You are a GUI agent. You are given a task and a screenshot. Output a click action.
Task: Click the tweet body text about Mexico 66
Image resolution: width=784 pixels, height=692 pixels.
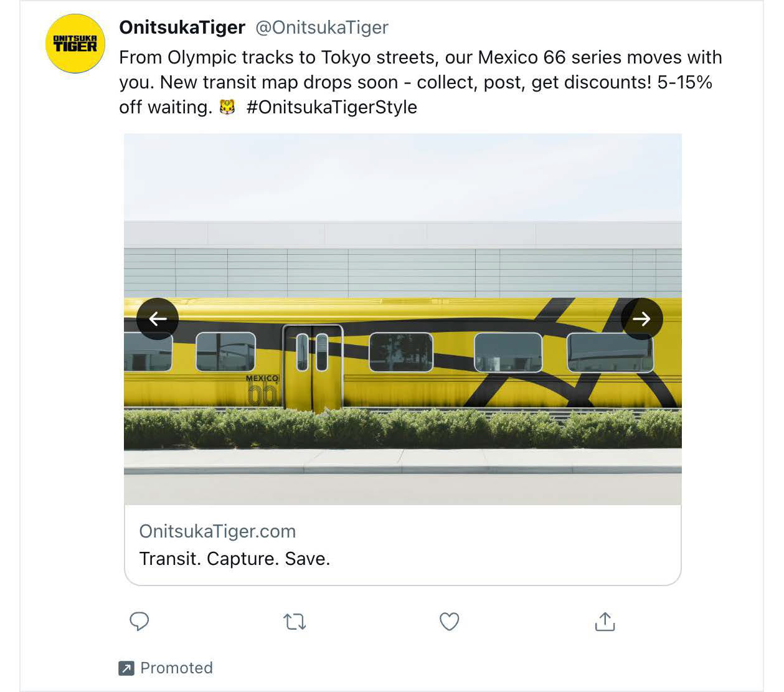pyautogui.click(x=420, y=82)
